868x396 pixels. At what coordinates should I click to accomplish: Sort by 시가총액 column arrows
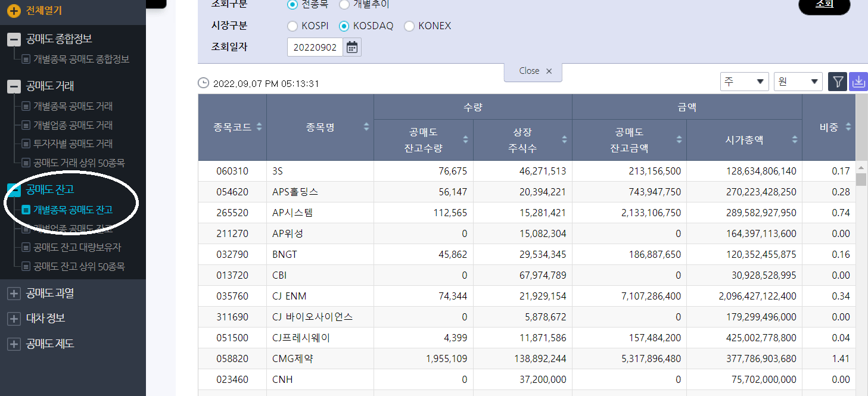click(795, 139)
